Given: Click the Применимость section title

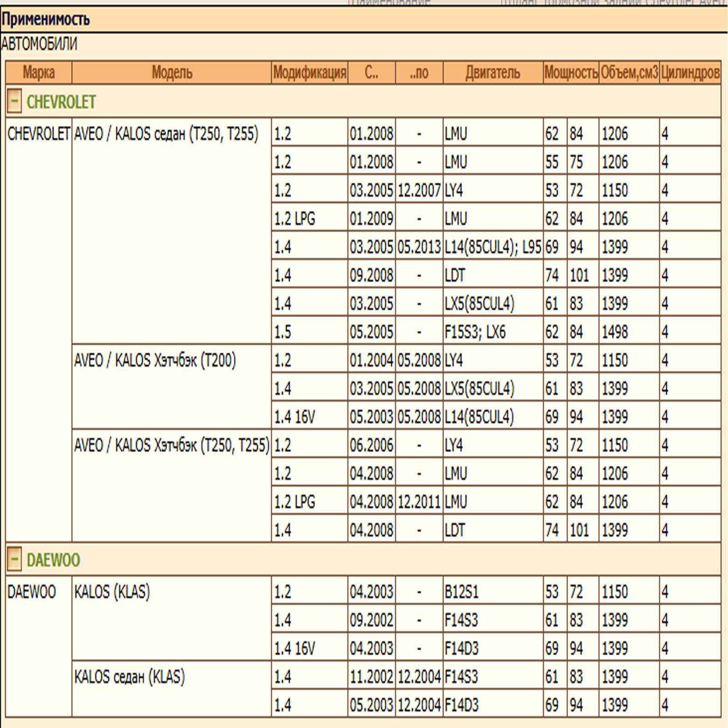Looking at the screenshot, I should tap(46, 20).
